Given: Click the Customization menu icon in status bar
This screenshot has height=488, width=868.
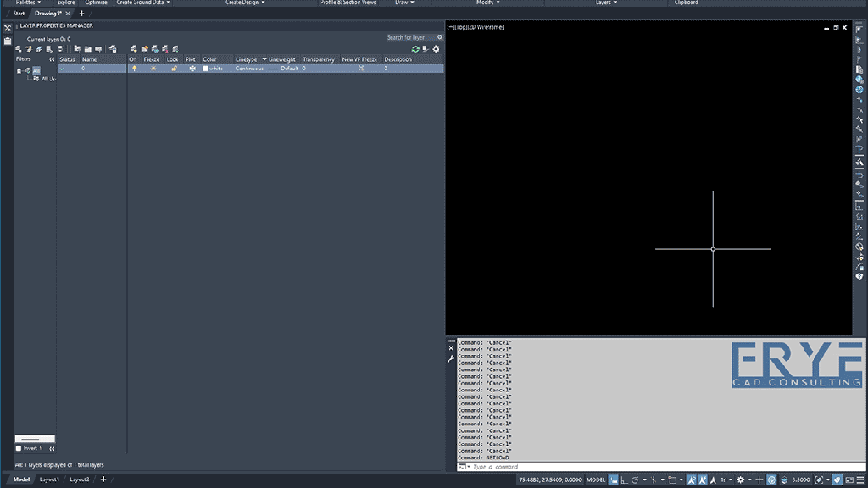Looking at the screenshot, I should [860, 480].
